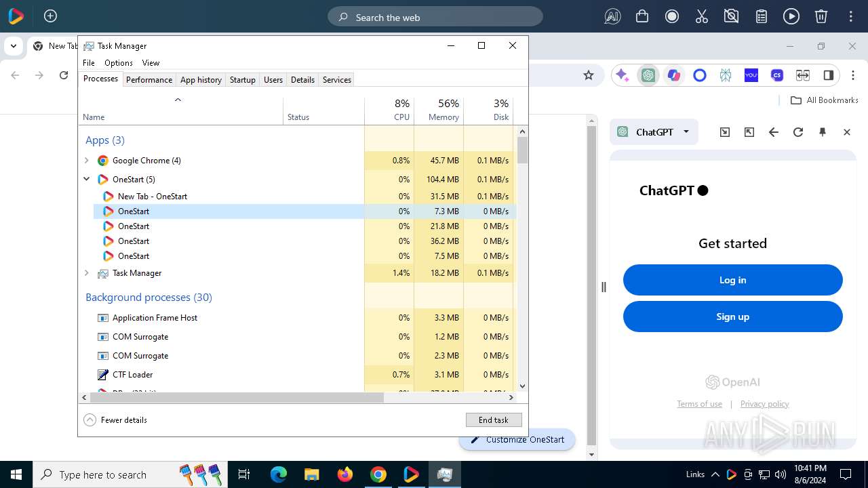The height and width of the screenshot is (488, 868).
Task: Switch to the Details tab
Action: point(302,79)
